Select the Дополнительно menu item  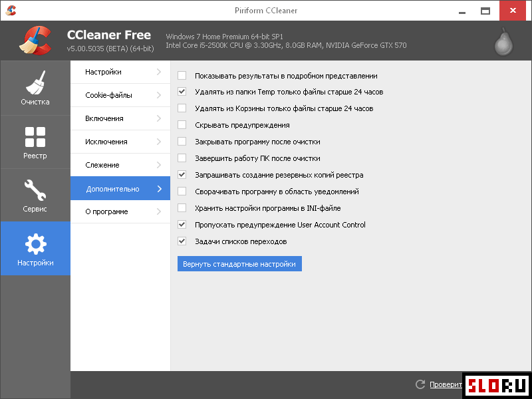(120, 188)
